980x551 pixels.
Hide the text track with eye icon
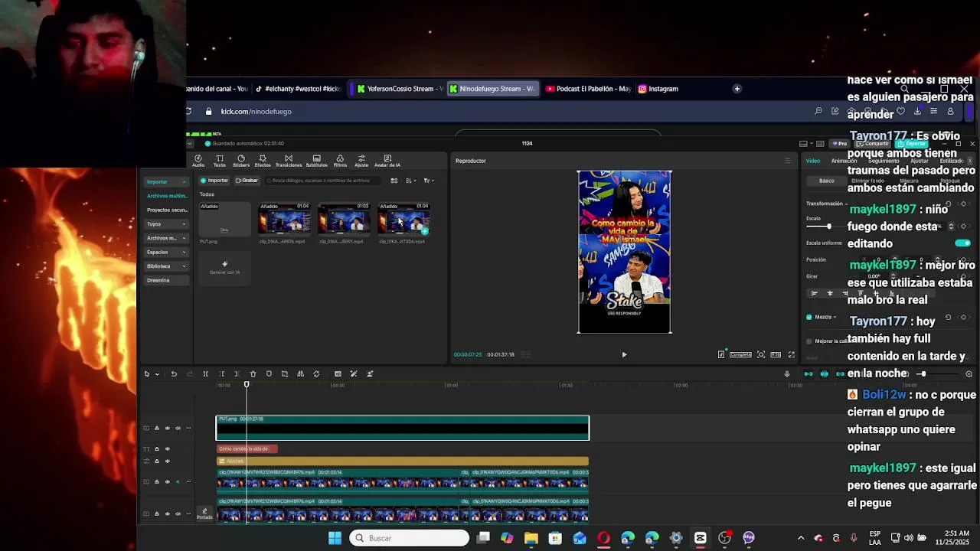pos(167,449)
